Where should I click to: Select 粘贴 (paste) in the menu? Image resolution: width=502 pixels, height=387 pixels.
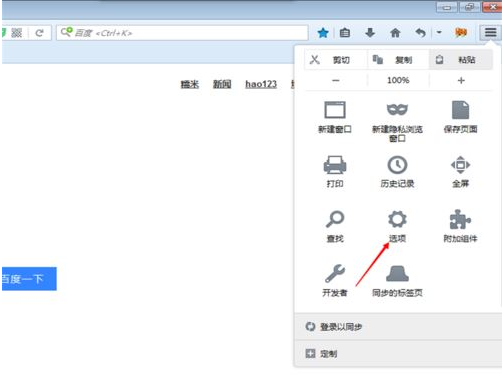pyautogui.click(x=461, y=60)
